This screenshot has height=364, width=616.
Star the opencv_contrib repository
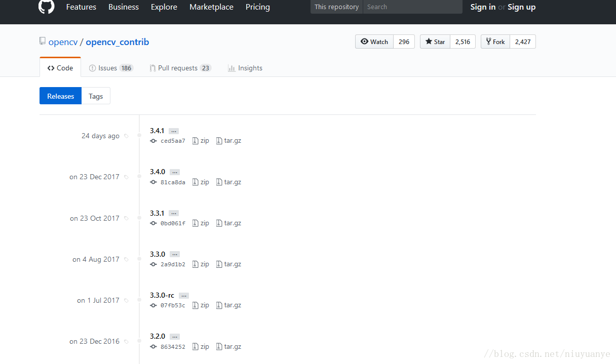click(435, 42)
